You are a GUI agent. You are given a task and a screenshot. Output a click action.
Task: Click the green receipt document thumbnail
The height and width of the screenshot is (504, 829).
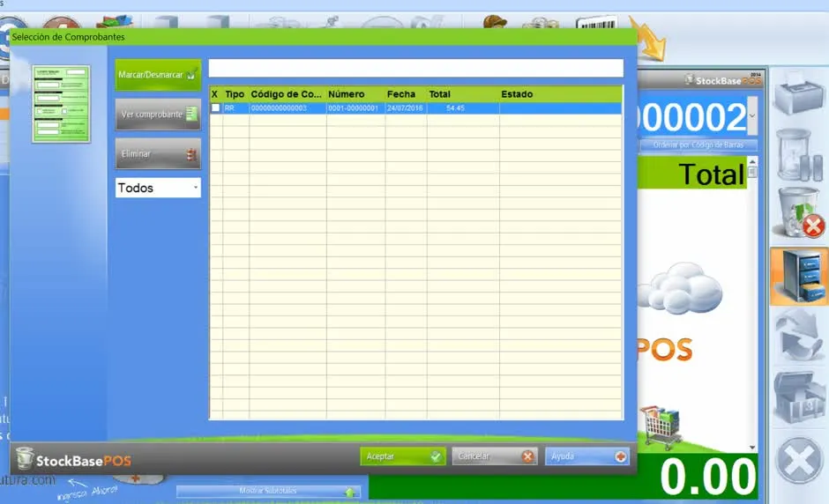point(61,104)
